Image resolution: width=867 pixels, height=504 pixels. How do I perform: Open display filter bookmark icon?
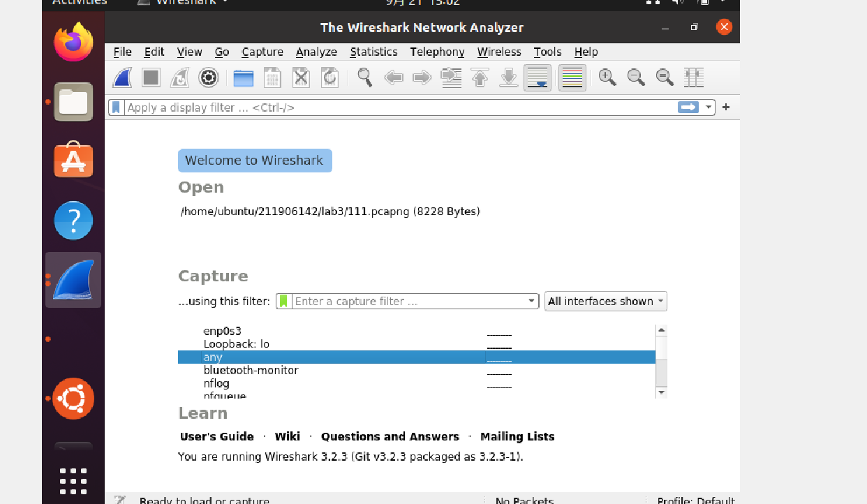pyautogui.click(x=117, y=108)
